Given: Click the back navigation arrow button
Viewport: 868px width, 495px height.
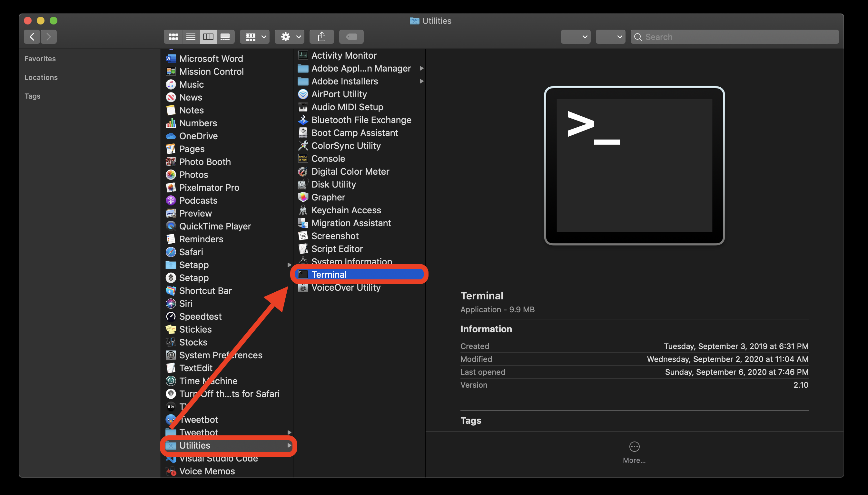Looking at the screenshot, I should [x=31, y=37].
